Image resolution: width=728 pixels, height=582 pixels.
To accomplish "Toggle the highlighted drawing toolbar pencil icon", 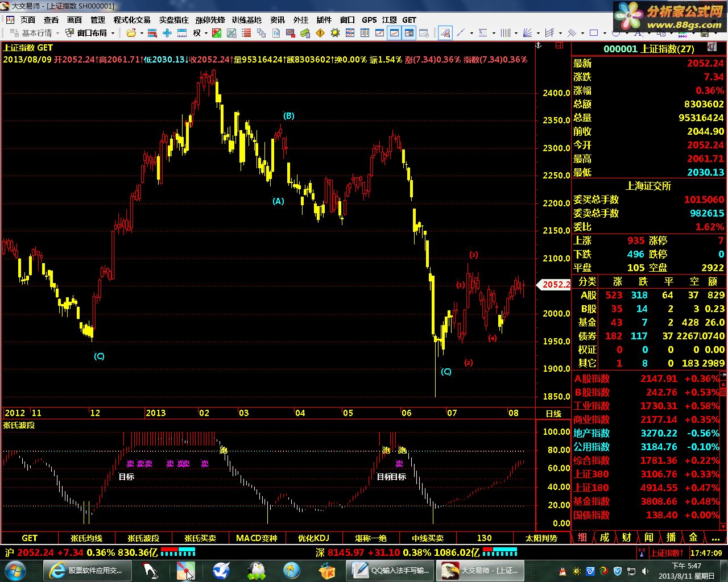I will (x=445, y=33).
